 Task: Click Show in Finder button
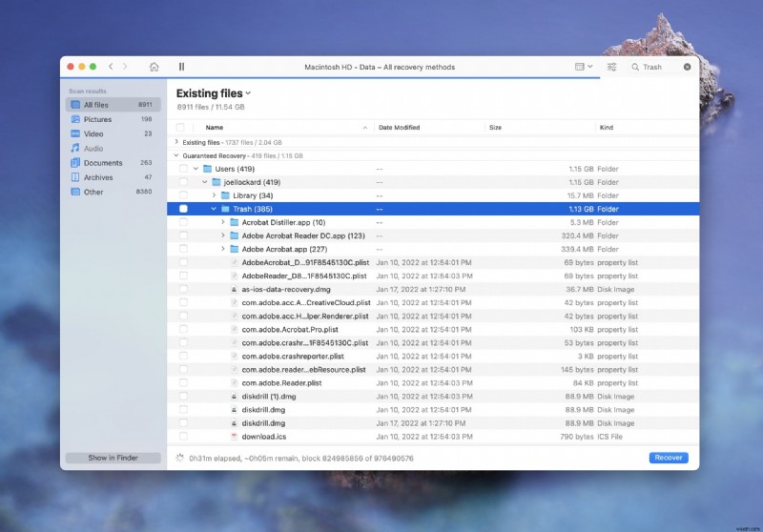click(x=113, y=458)
